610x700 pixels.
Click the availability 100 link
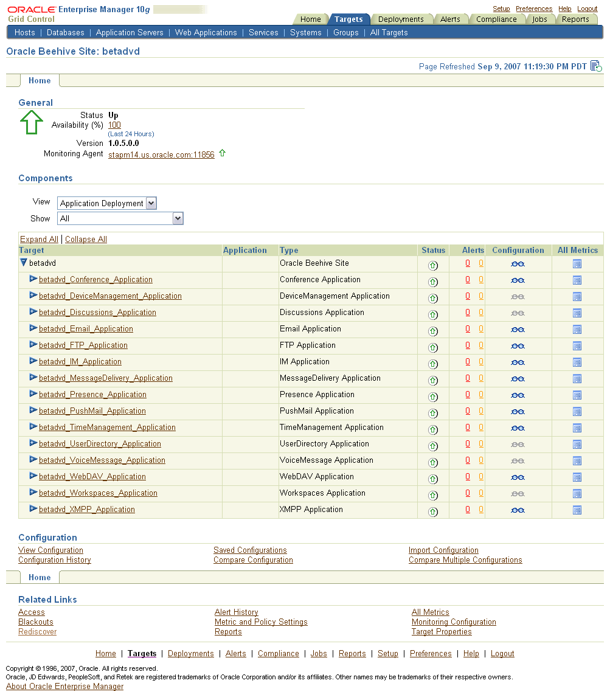tap(114, 125)
